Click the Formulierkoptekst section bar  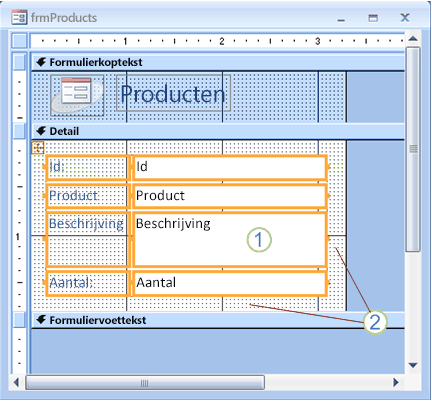coord(218,62)
